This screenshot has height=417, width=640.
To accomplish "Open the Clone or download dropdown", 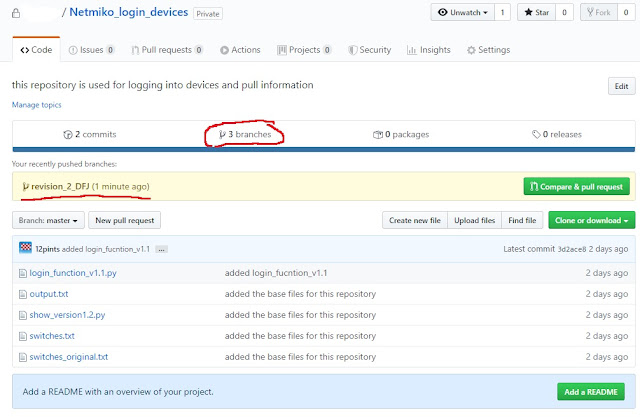I will tap(591, 220).
